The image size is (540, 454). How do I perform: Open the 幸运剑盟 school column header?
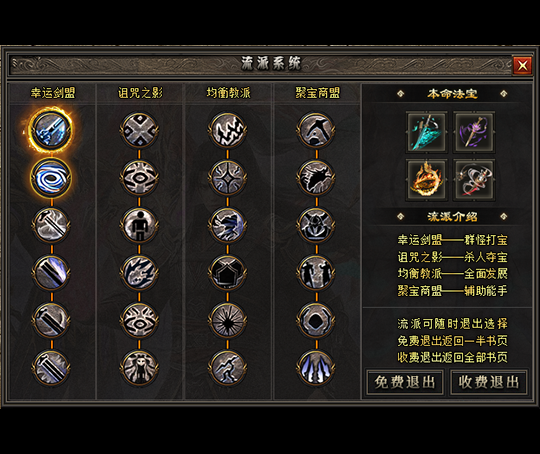pos(52,93)
